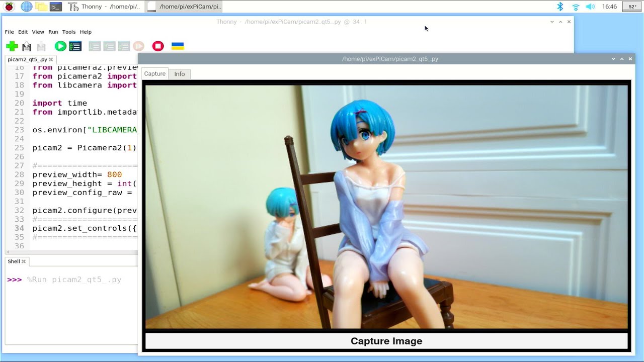
Task: Open the View menu
Action: point(38,32)
